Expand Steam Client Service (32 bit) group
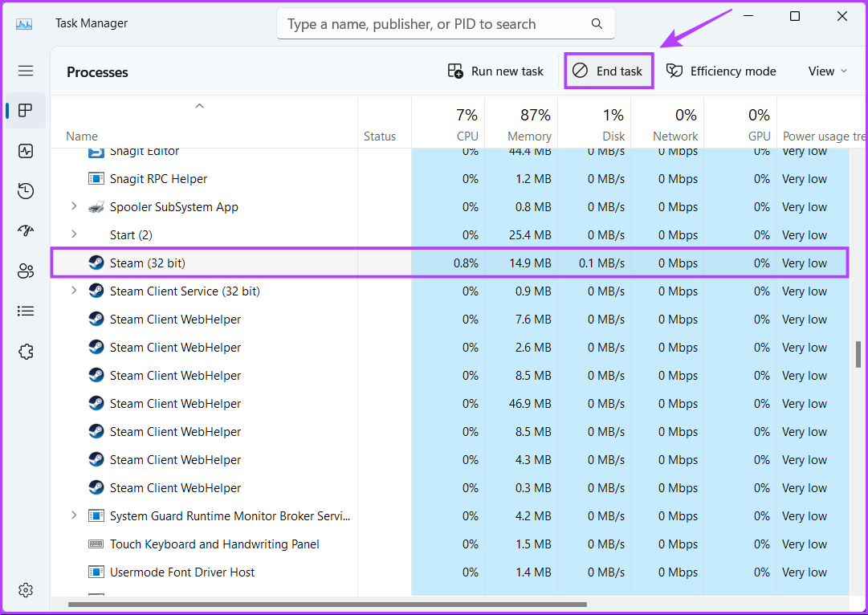The height and width of the screenshot is (615, 868). [x=74, y=290]
